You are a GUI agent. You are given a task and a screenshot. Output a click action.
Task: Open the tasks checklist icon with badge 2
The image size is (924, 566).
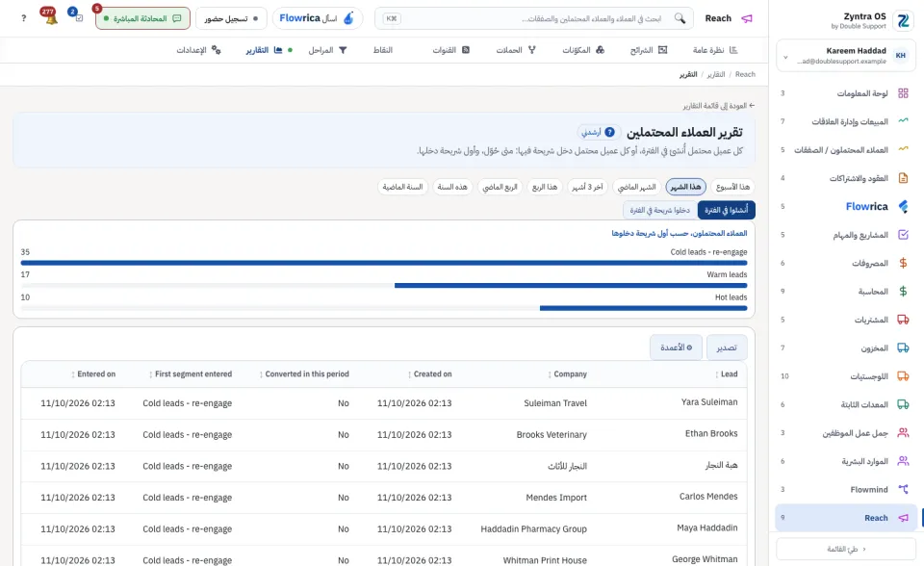pyautogui.click(x=78, y=17)
